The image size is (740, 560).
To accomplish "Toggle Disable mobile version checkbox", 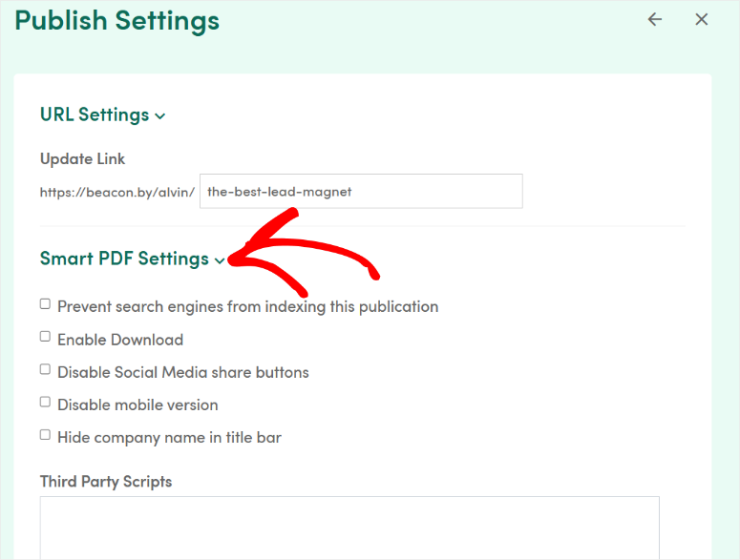I will pos(45,402).
